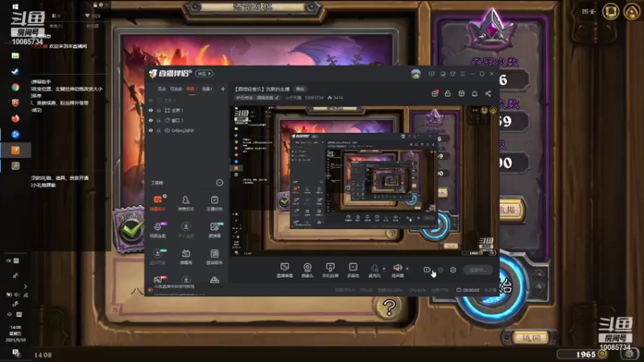Click the room number 10085734 text above preview
Screen dimensions: 644x362
click(x=314, y=97)
